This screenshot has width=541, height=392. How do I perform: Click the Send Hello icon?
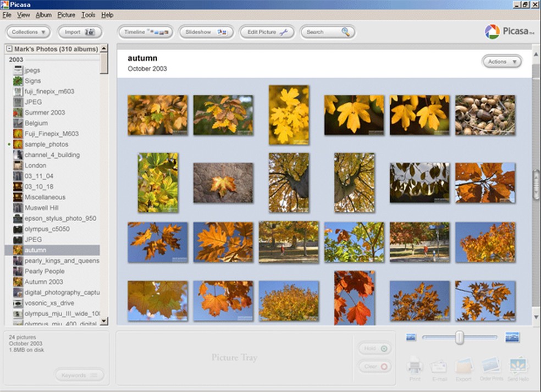coord(518,366)
